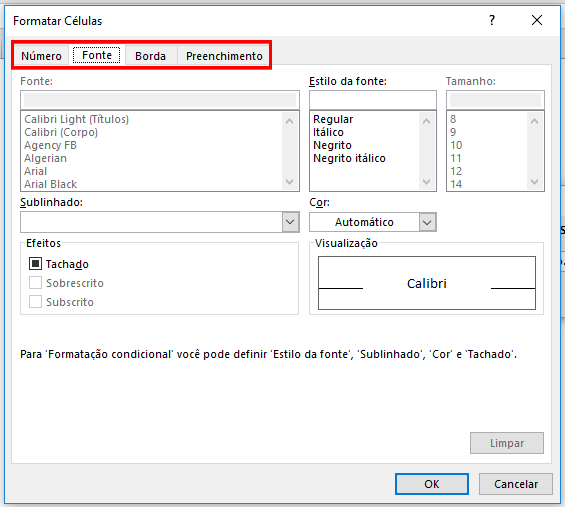The width and height of the screenshot is (565, 507).
Task: Expand the Cor dropdown arrow
Action: point(427,222)
